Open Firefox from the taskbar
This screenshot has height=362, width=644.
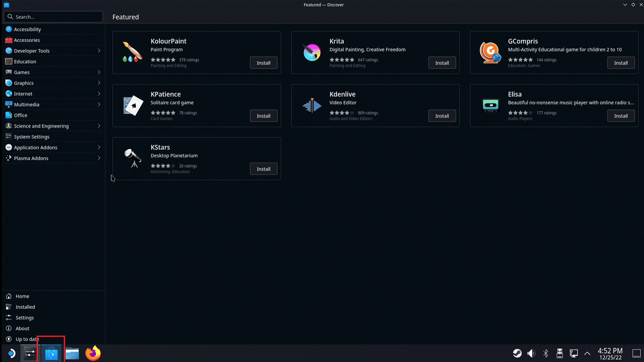93,353
